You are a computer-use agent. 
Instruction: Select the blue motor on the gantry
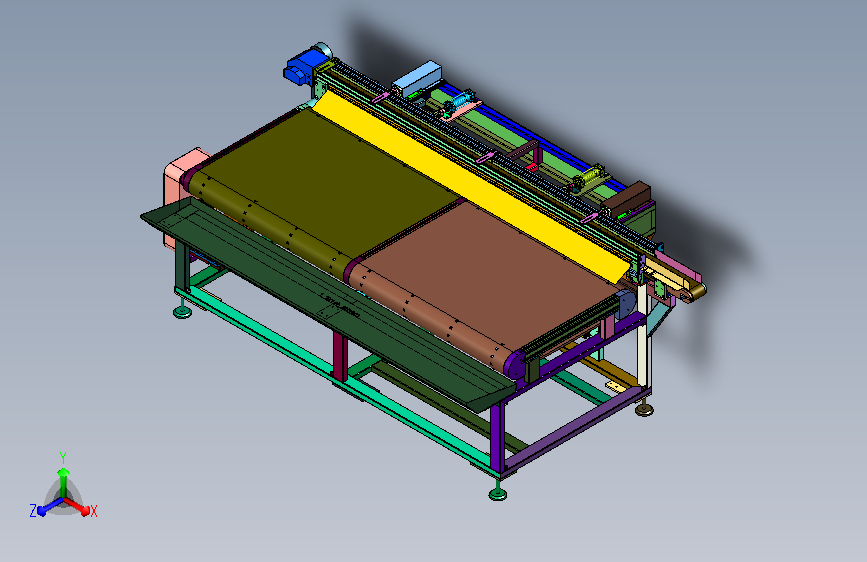pyautogui.click(x=304, y=65)
